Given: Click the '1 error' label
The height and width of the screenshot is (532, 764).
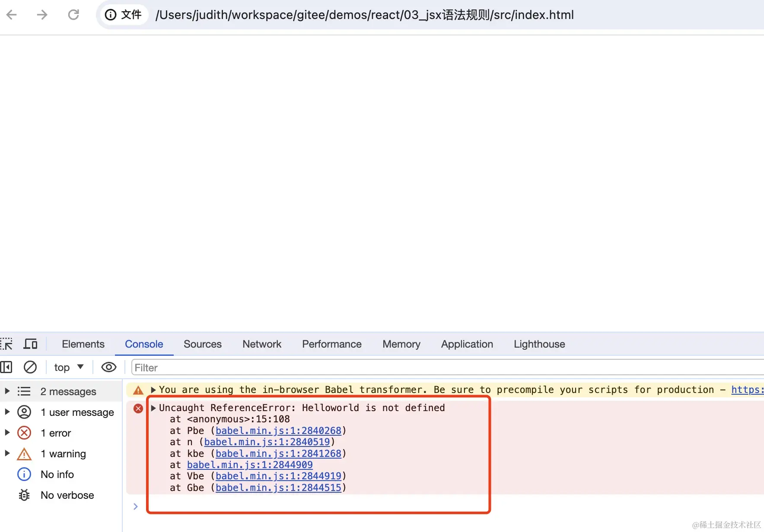Looking at the screenshot, I should (56, 433).
